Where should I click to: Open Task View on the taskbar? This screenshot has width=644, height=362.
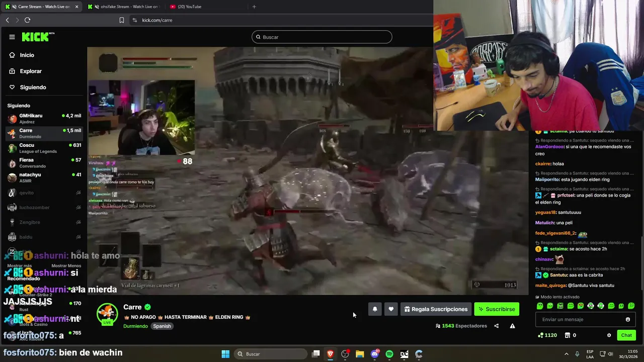coord(316,354)
